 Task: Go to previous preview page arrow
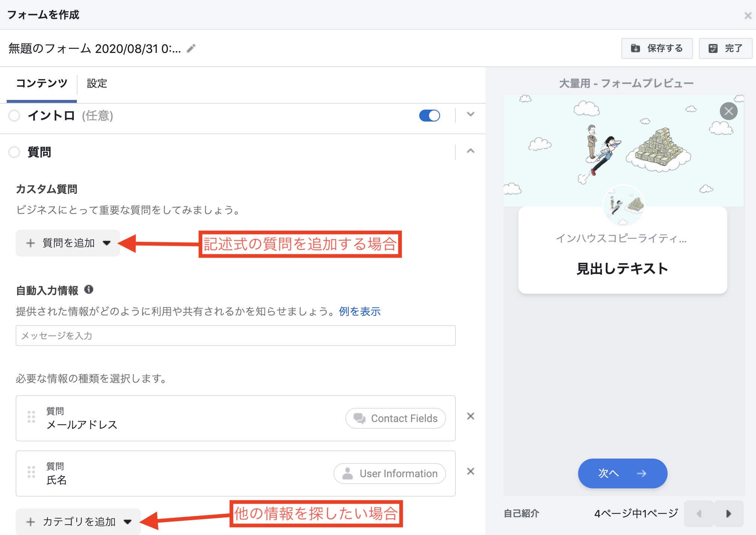pos(699,514)
